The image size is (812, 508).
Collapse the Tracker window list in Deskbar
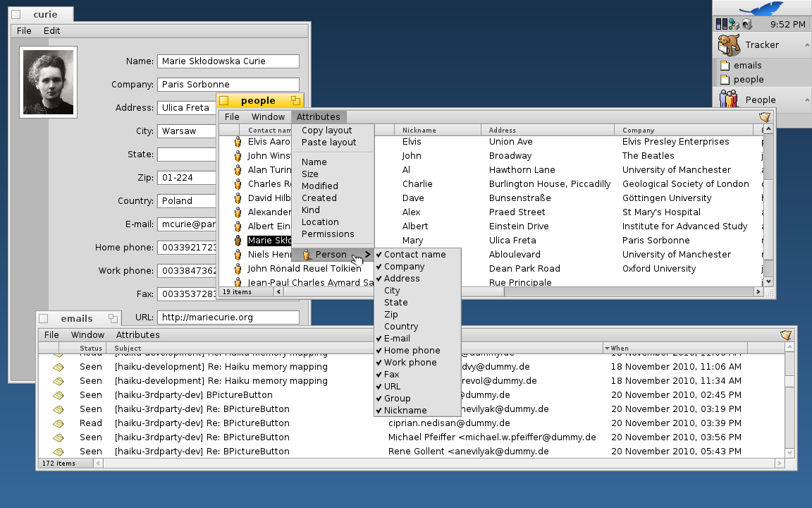[806, 45]
